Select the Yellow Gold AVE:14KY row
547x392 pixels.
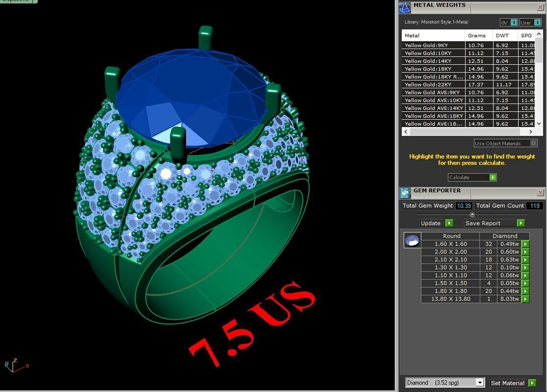point(469,108)
